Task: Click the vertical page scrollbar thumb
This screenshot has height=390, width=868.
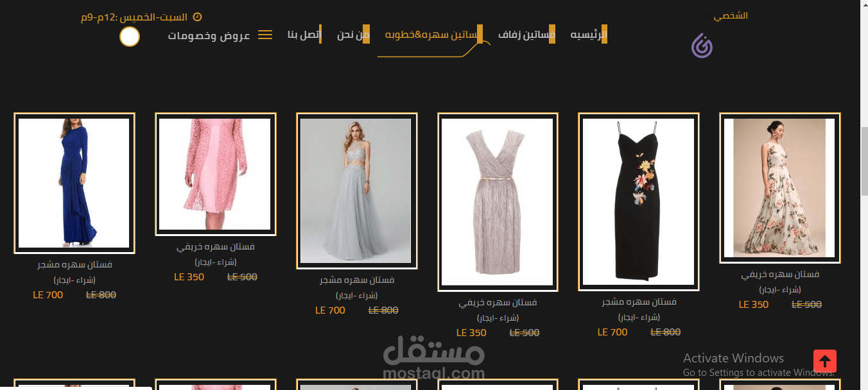Action: click(x=864, y=162)
